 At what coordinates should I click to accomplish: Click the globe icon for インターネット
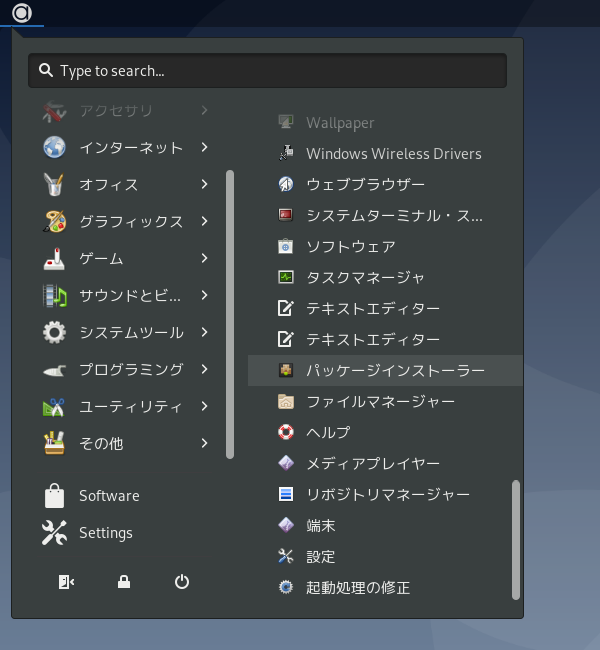click(54, 147)
